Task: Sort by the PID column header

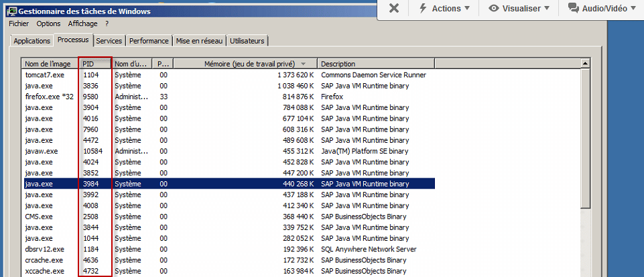Action: tap(94, 64)
